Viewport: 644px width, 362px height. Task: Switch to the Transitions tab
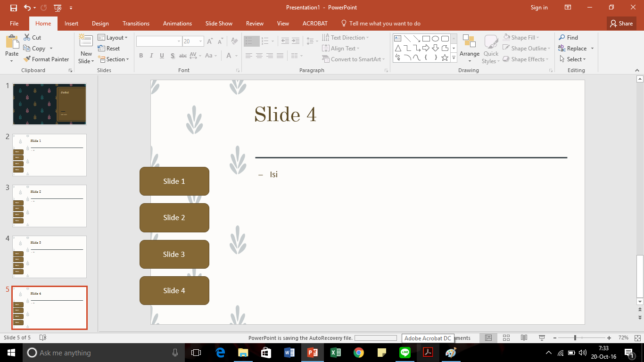click(136, 23)
